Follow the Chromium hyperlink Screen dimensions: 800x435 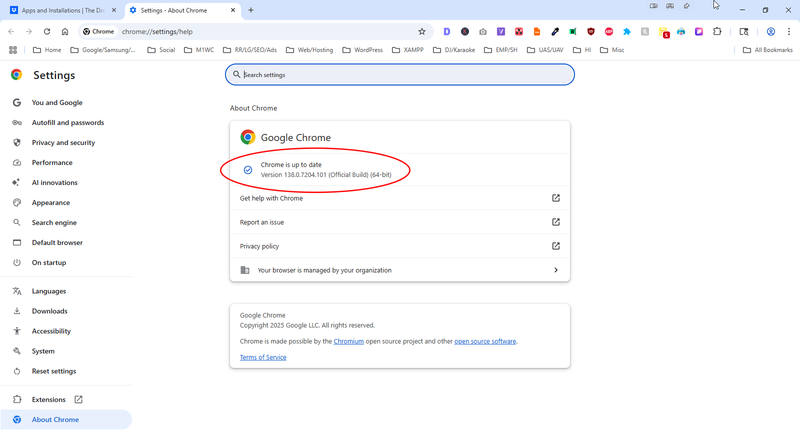point(348,341)
